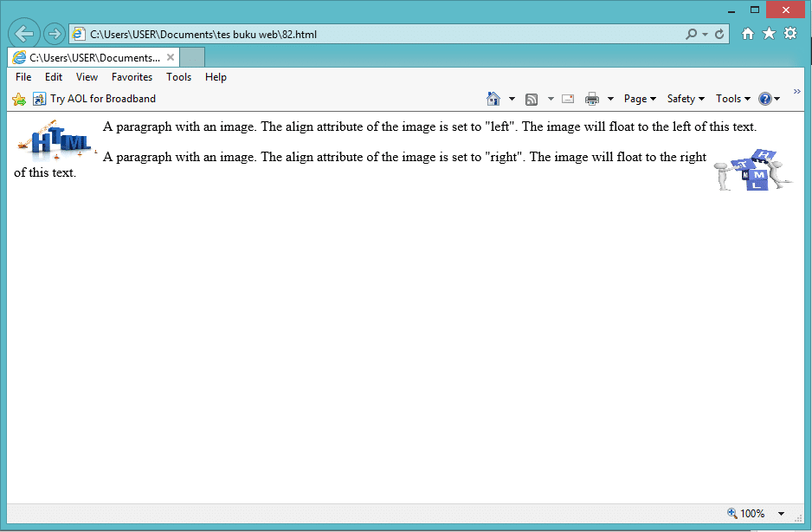The height and width of the screenshot is (532, 812).
Task: Click the Help question mark icon
Action: point(765,99)
